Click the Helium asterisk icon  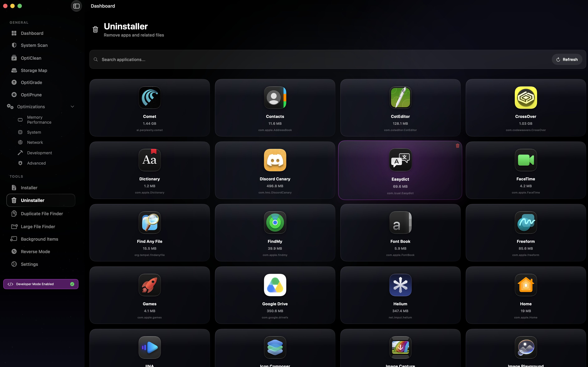pyautogui.click(x=400, y=285)
